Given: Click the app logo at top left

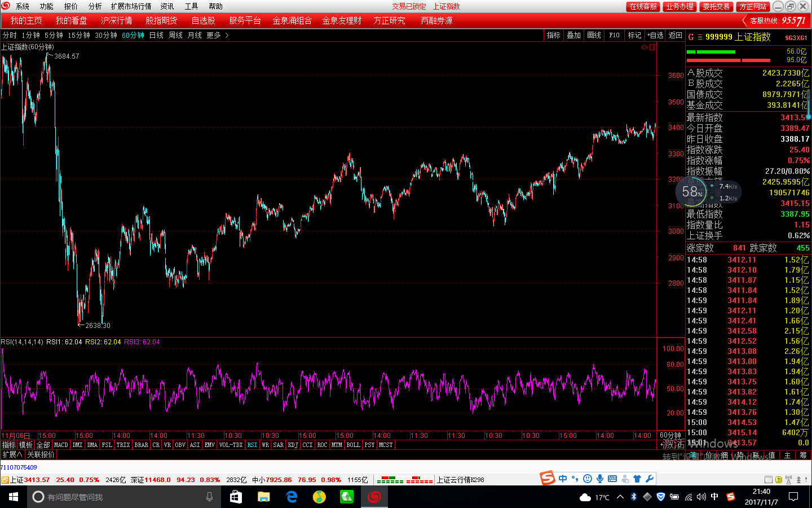Looking at the screenshot, I should [6, 6].
